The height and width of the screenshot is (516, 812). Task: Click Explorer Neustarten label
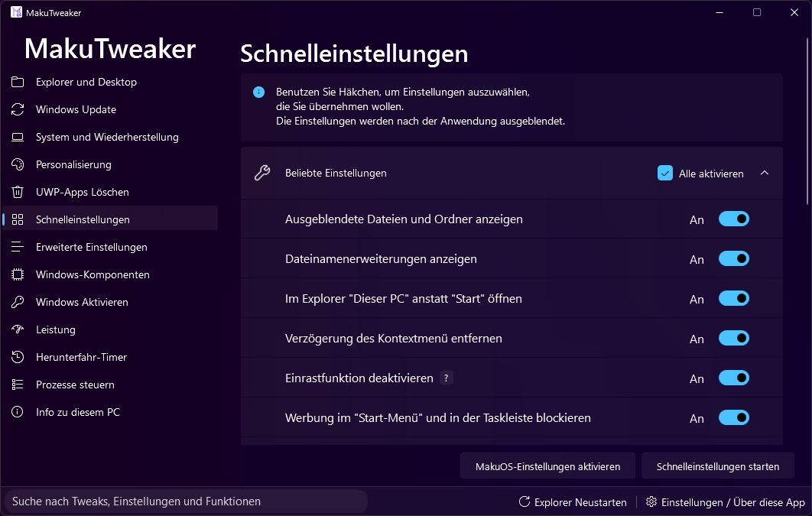pyautogui.click(x=580, y=502)
